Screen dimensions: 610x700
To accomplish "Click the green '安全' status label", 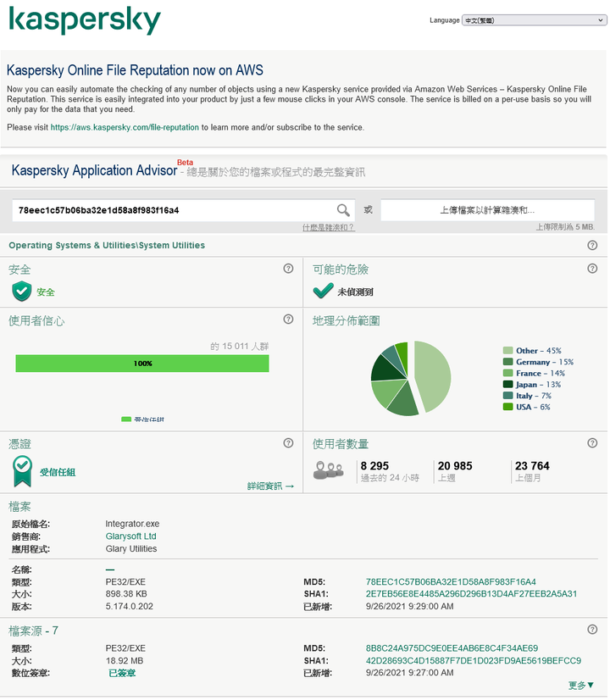I will point(46,292).
